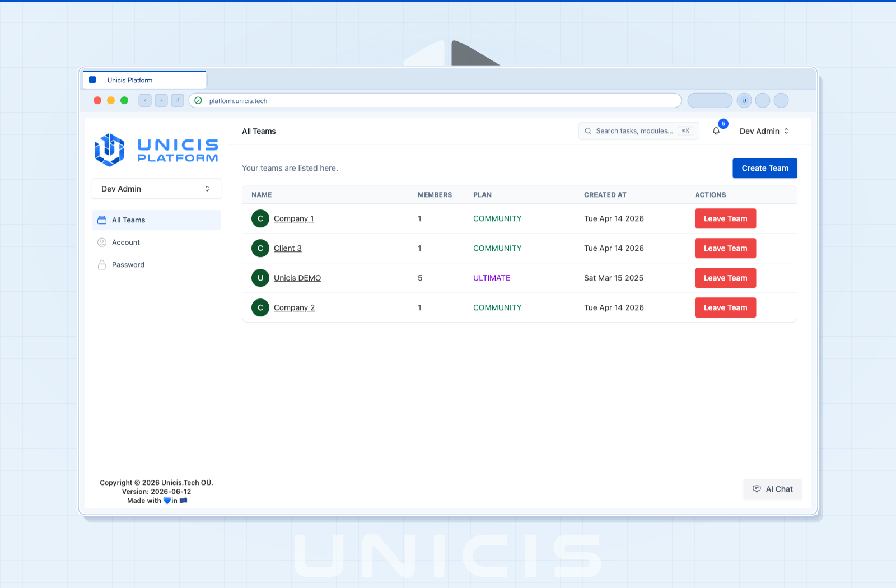Click the red window close dot
896x588 pixels.
97,100
